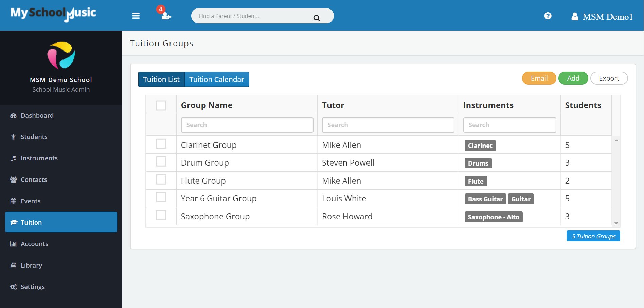Open Contacts in the sidebar
Viewport: 644px width, 308px height.
[61, 179]
